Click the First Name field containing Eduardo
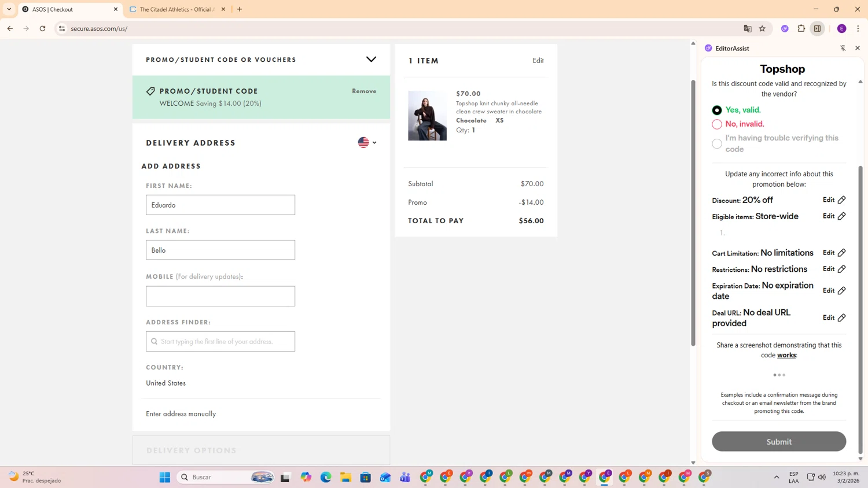868x488 pixels. (x=220, y=205)
